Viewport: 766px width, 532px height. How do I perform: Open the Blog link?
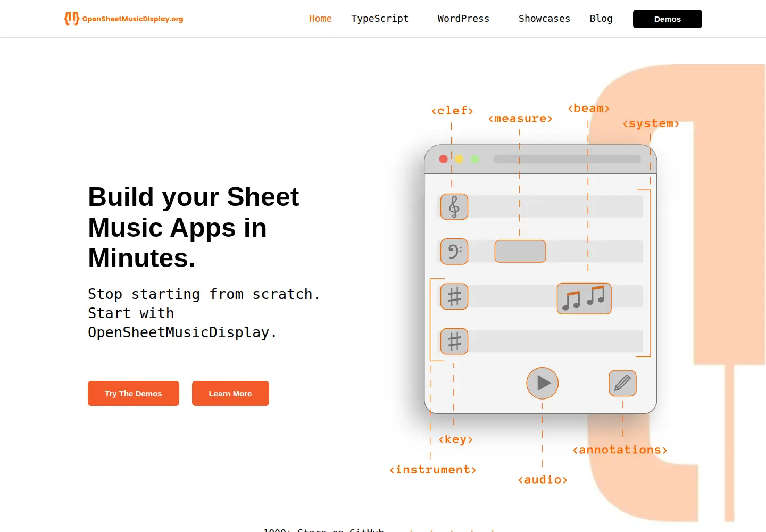click(601, 19)
